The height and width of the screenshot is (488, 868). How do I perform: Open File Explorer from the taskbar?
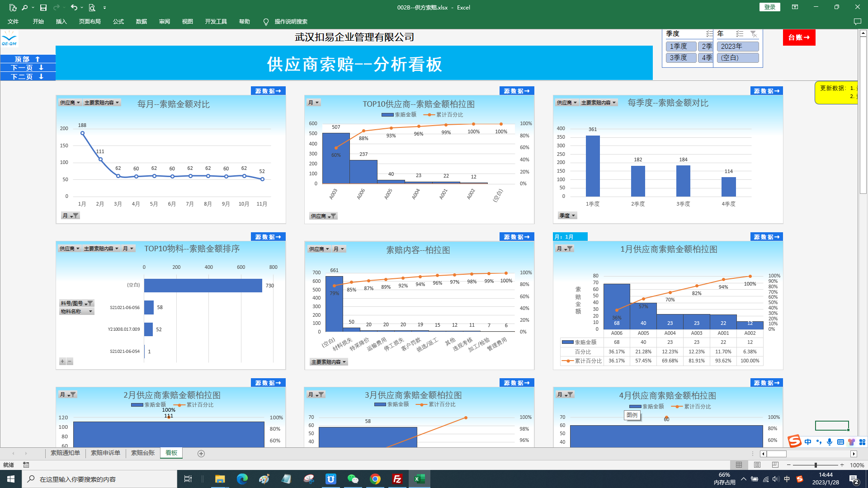tap(220, 479)
